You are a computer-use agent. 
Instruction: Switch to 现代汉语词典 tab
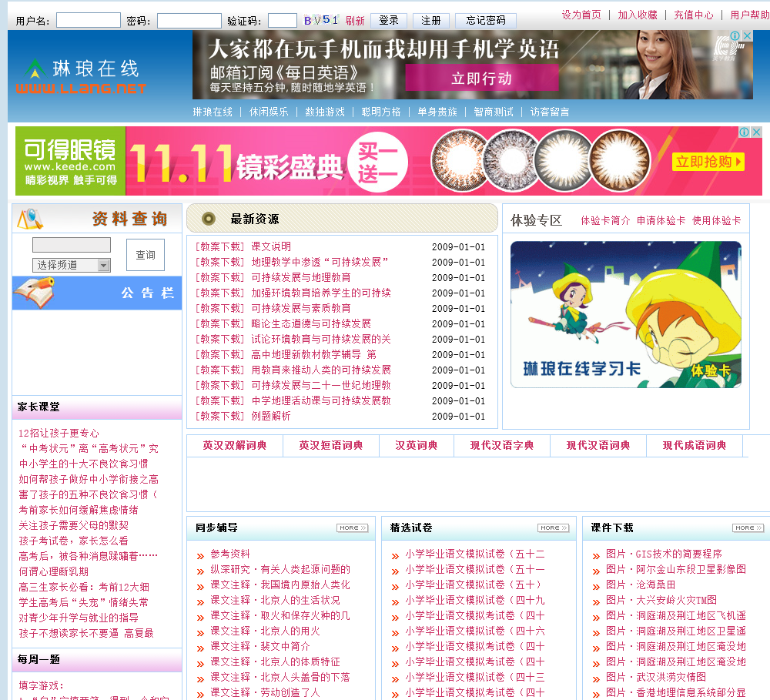[x=598, y=446]
